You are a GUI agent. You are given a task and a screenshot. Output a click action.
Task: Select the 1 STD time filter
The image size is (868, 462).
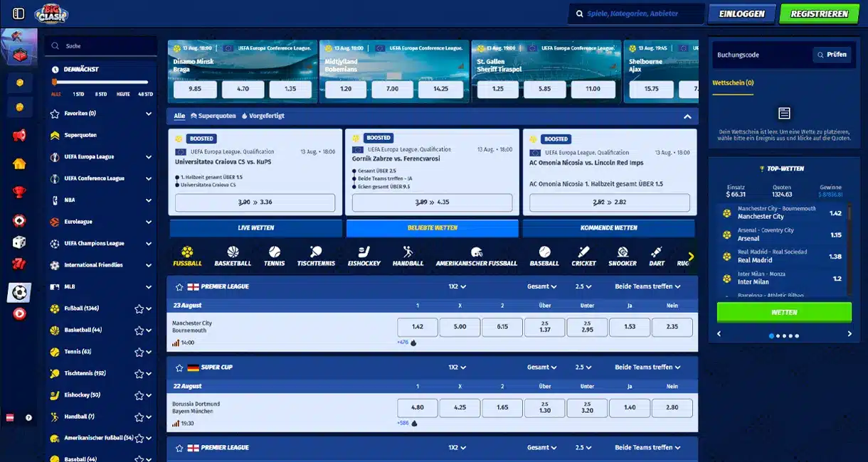pyautogui.click(x=78, y=94)
